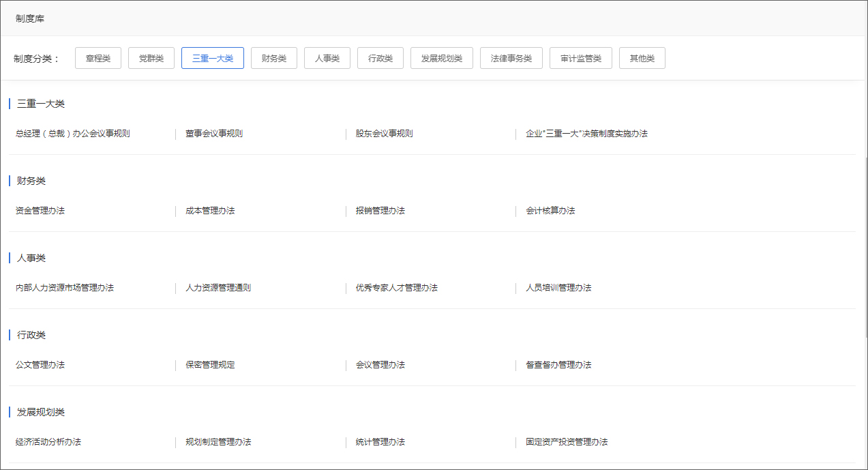Select the 其他类 category filter
Screen dimensions: 868x470
[642, 58]
